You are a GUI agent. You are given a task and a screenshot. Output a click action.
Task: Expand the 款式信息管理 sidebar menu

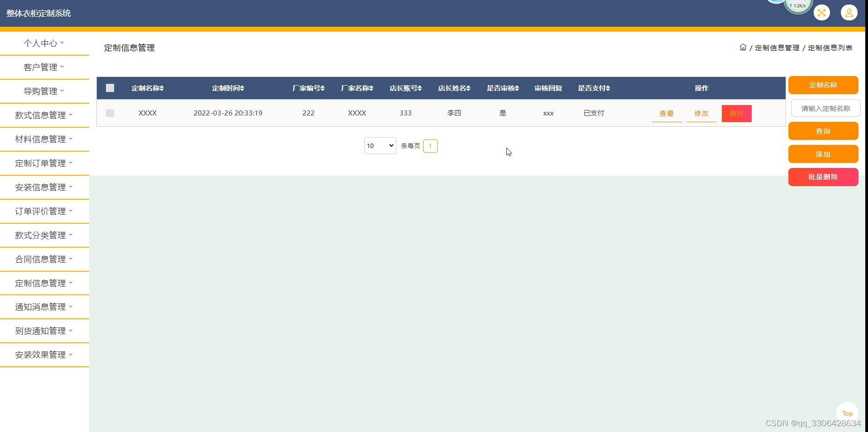pyautogui.click(x=44, y=115)
